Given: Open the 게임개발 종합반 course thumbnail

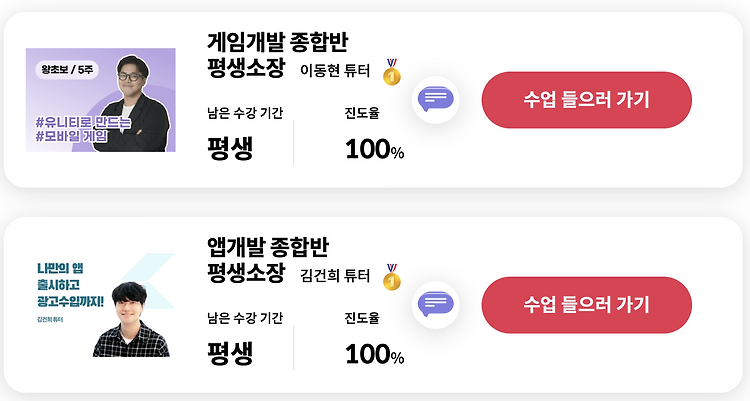Looking at the screenshot, I should click(100, 100).
